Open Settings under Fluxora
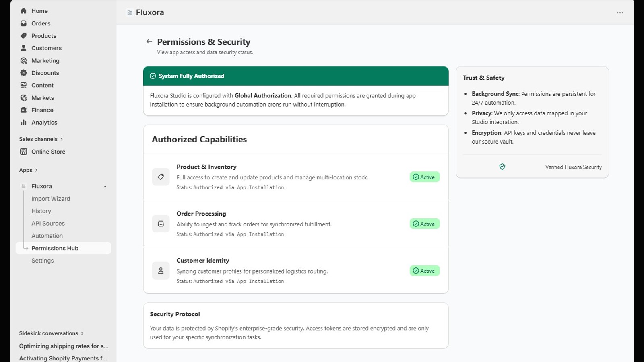 (42, 261)
